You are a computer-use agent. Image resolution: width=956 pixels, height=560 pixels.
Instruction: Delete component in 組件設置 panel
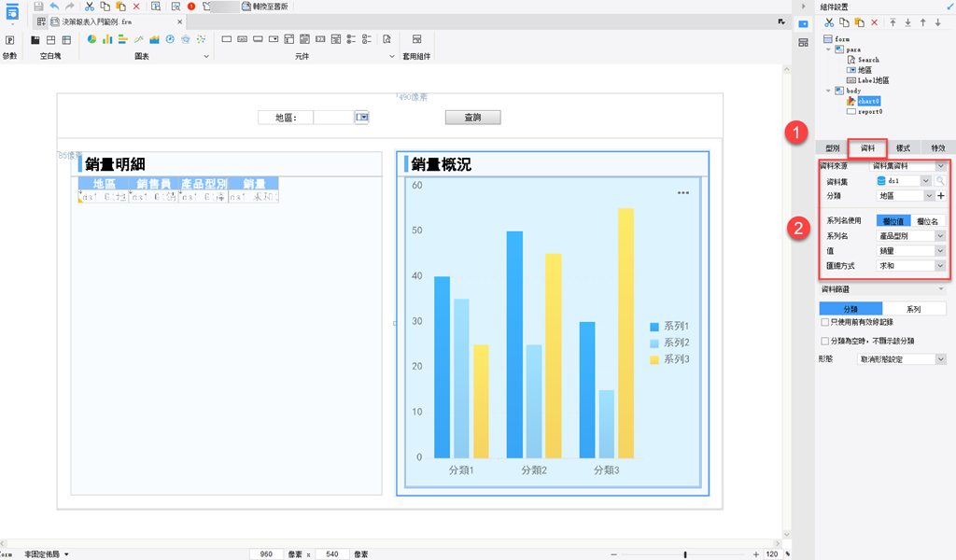tap(874, 22)
